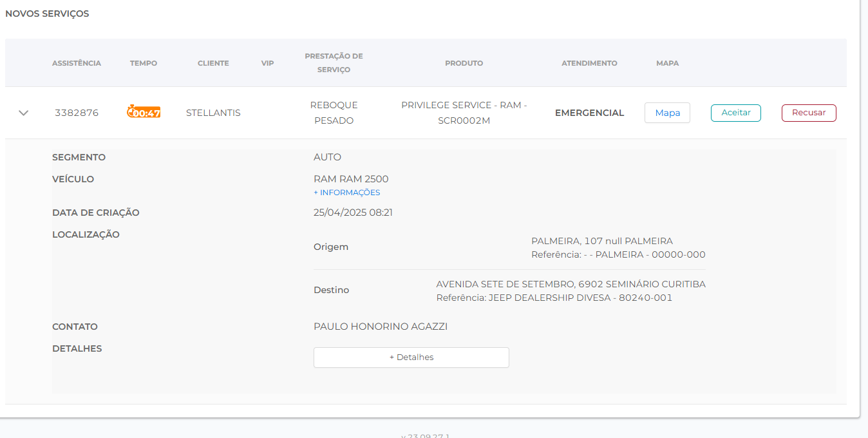Select the PRODUTO column header
Screen dimensions: 868x438
pyautogui.click(x=464, y=63)
